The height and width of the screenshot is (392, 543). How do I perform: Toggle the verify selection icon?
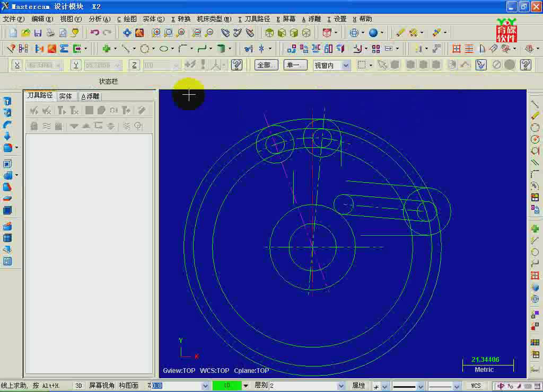click(481, 65)
